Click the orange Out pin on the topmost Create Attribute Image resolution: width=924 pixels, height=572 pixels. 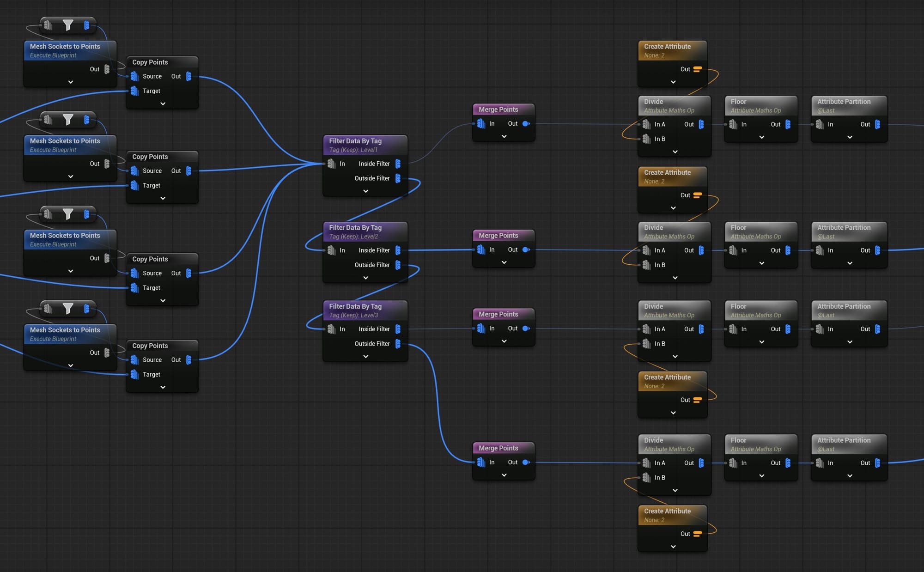tap(698, 69)
